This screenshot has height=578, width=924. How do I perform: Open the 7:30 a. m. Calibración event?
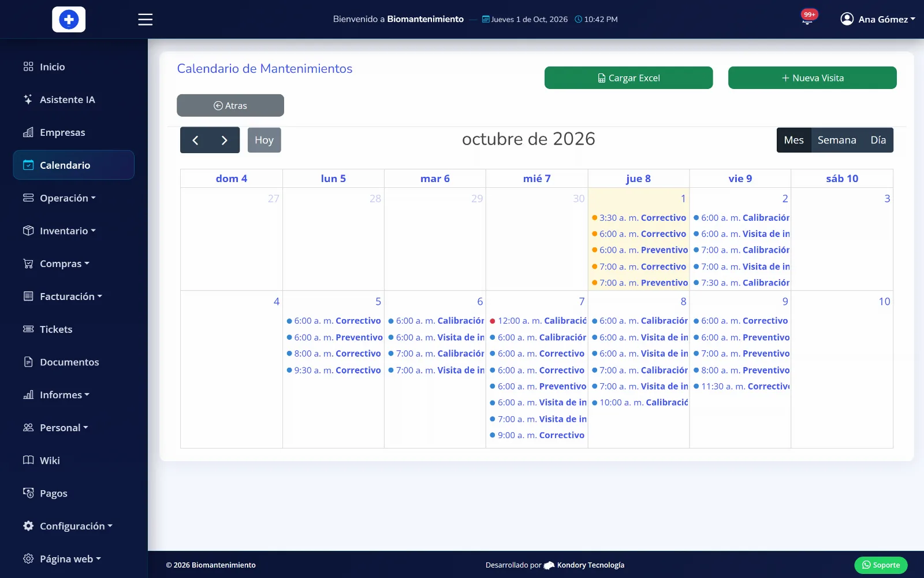(x=741, y=283)
